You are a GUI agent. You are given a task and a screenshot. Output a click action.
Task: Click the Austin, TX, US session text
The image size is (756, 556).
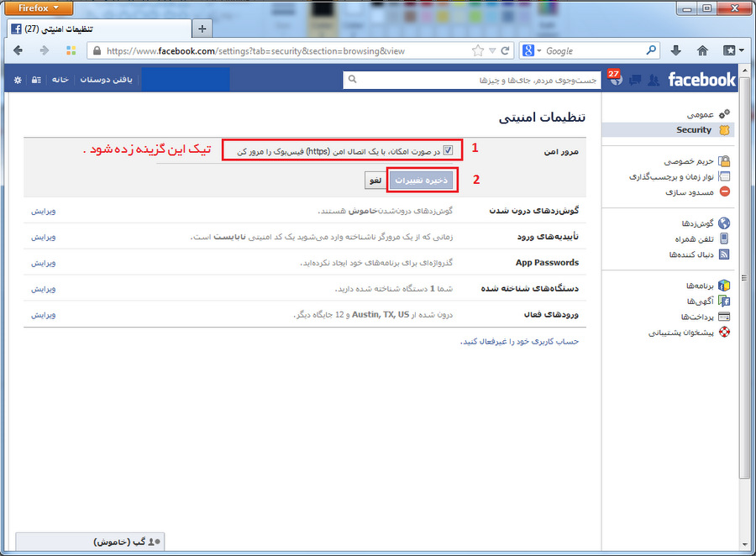tap(381, 314)
